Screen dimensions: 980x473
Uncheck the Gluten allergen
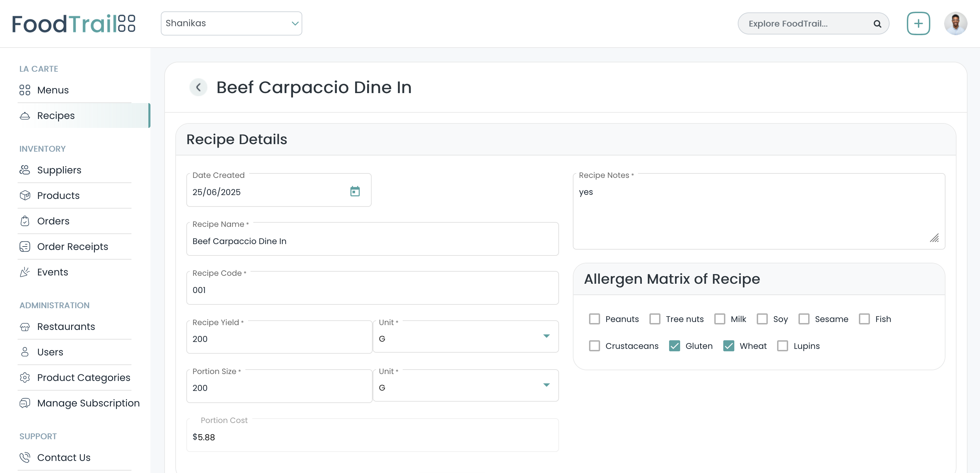pos(675,346)
